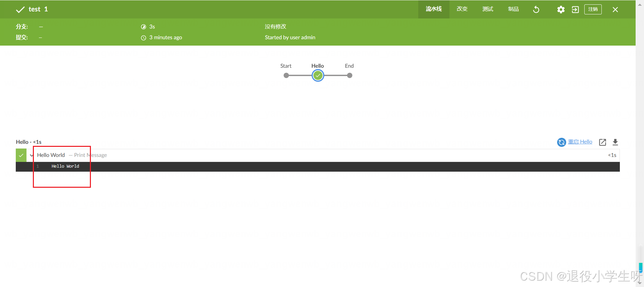644x287 pixels.
Task: Select the Hello stage node
Action: click(x=318, y=75)
